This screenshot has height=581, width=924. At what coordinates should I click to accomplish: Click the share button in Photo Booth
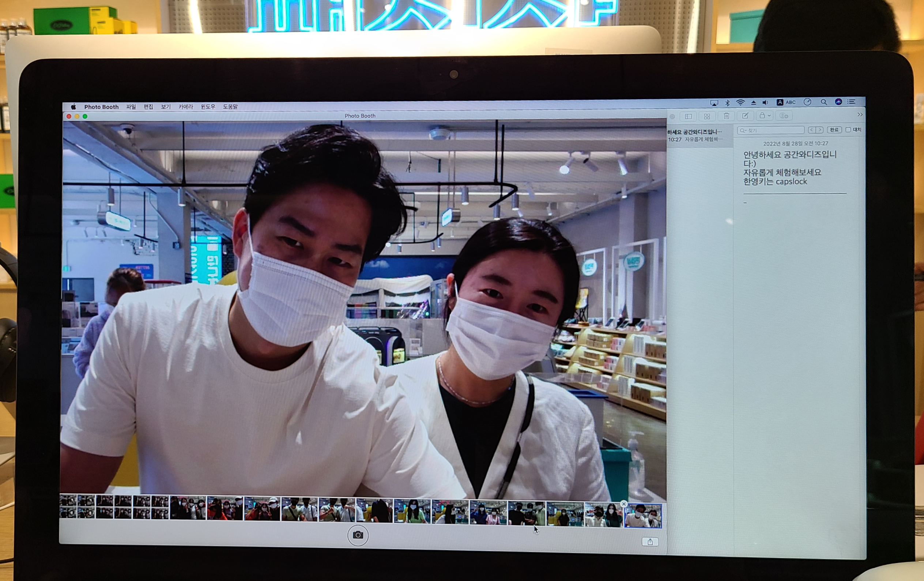tap(650, 542)
